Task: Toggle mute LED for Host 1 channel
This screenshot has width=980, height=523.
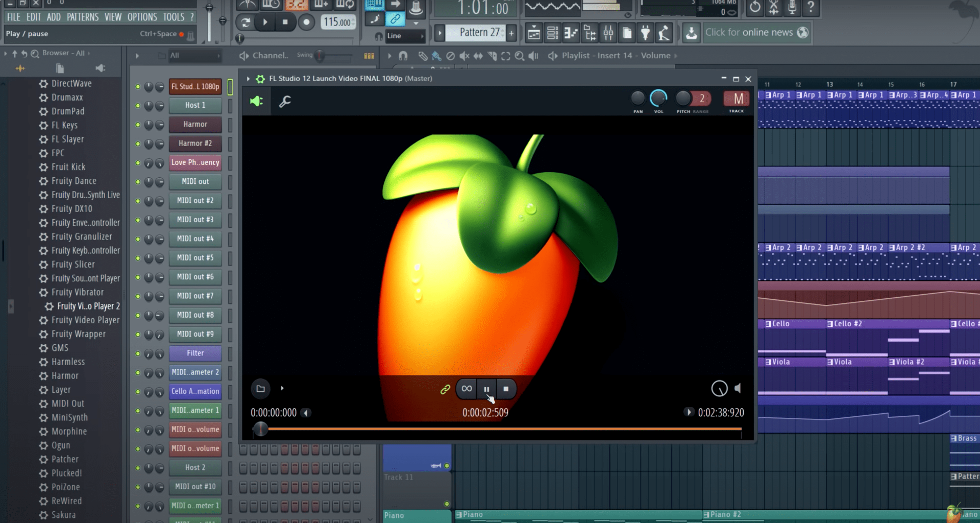Action: tap(138, 106)
